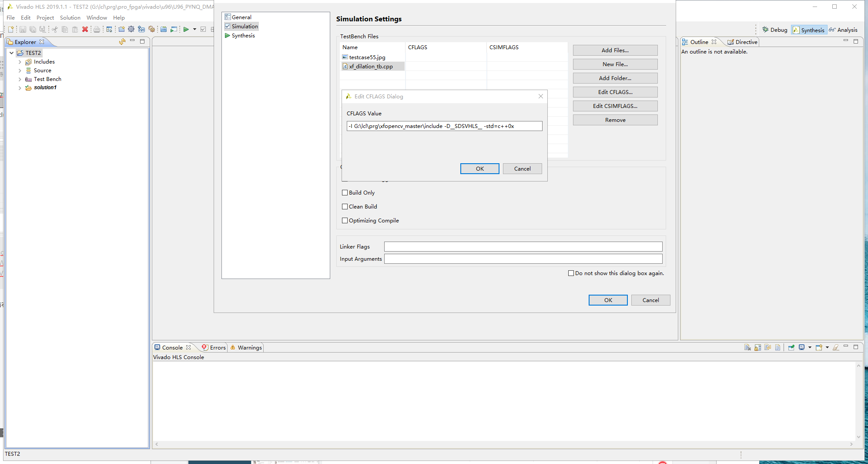Check the Optimizing Compile checkbox
868x464 pixels.
[x=345, y=220]
